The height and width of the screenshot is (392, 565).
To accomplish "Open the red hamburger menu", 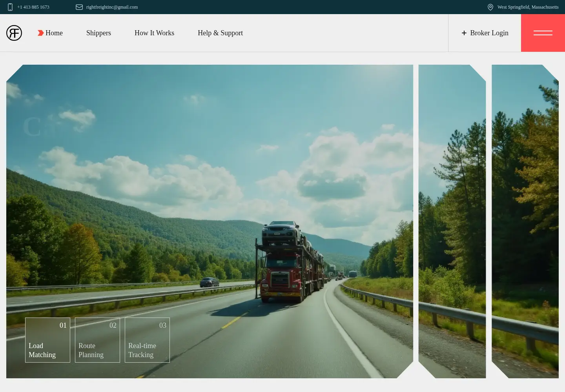I will [x=543, y=33].
